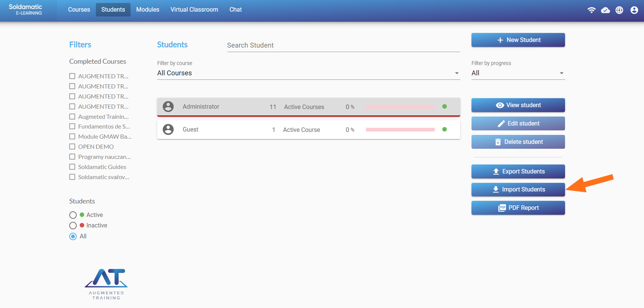644x308 pixels.
Task: Select the Active students radio button
Action: (x=73, y=215)
